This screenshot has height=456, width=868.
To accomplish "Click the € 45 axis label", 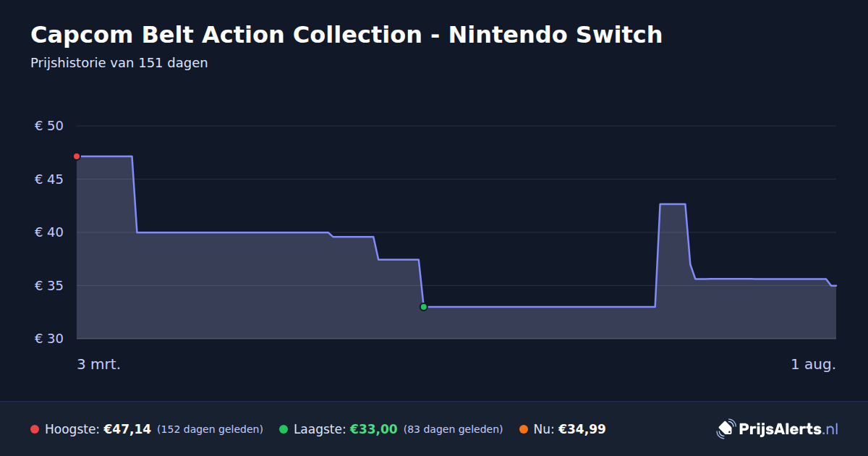I will coord(49,179).
